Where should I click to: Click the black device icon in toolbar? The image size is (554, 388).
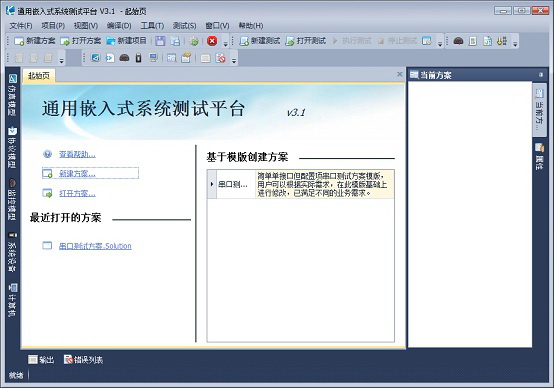(138, 58)
